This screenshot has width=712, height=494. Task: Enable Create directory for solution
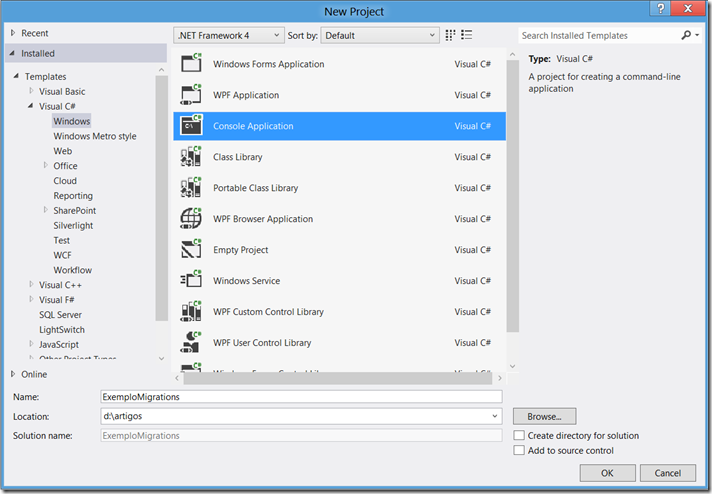[519, 435]
